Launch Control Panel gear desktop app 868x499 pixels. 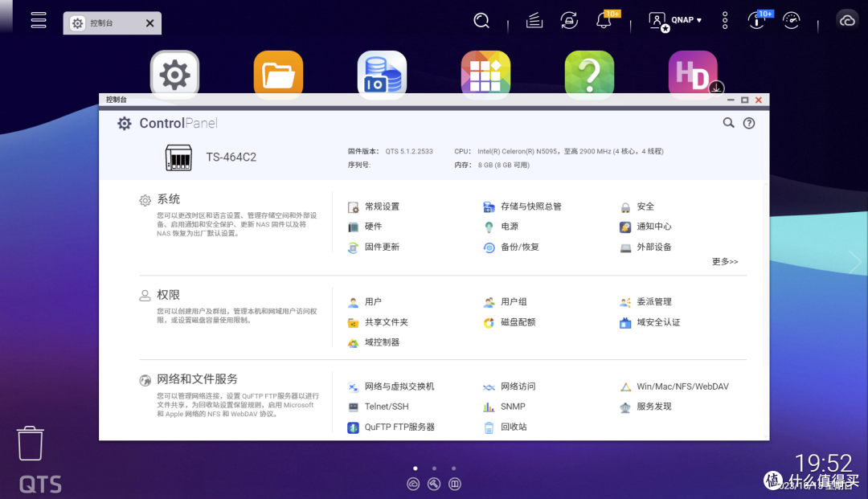point(175,75)
